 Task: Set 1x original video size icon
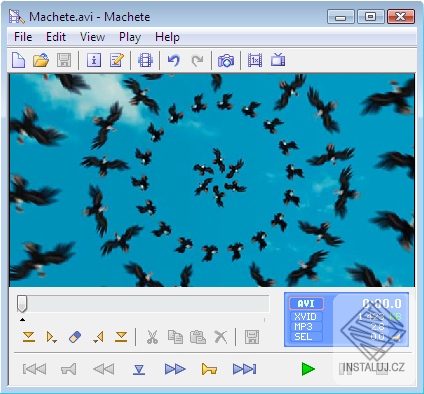coord(255,60)
